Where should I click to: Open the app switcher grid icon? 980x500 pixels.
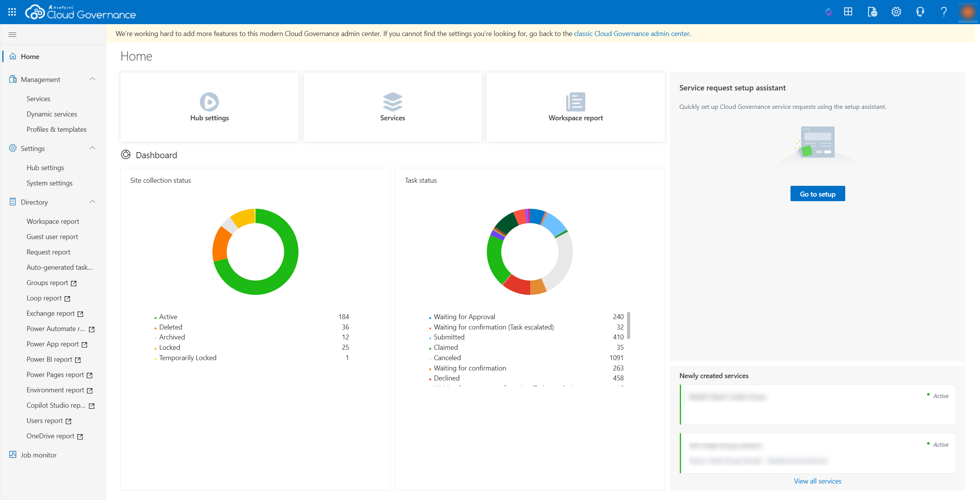point(848,12)
